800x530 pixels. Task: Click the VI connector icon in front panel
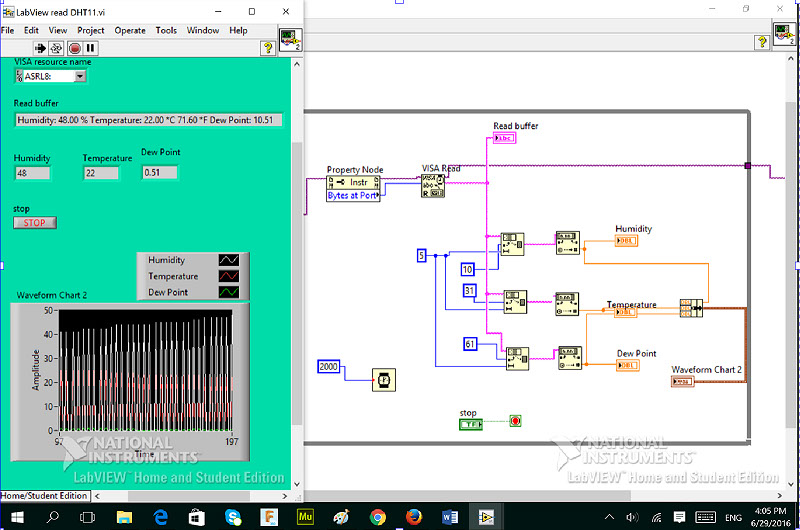[x=291, y=40]
